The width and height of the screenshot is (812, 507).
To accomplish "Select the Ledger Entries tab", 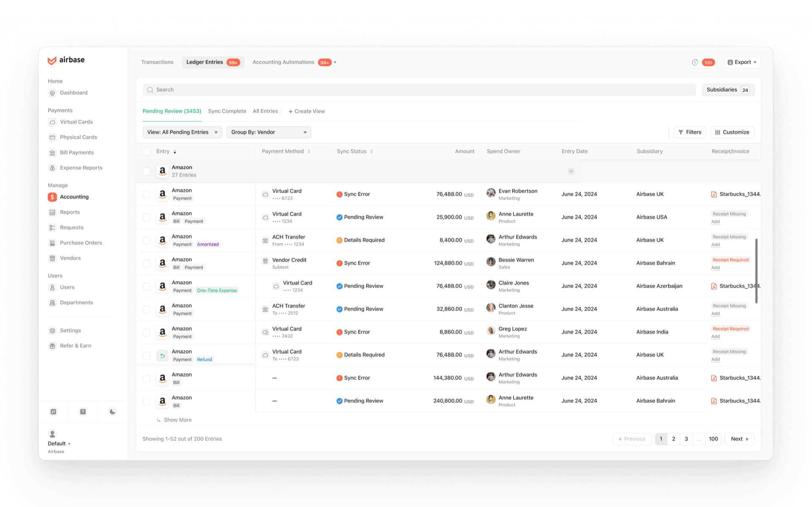I will point(213,62).
